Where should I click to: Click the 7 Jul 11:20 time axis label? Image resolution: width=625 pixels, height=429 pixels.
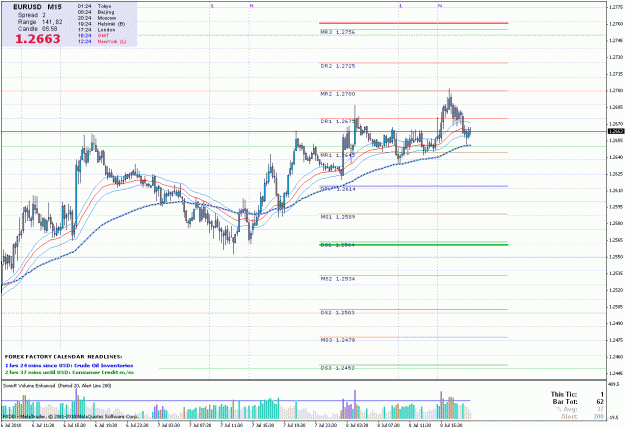(x=231, y=425)
